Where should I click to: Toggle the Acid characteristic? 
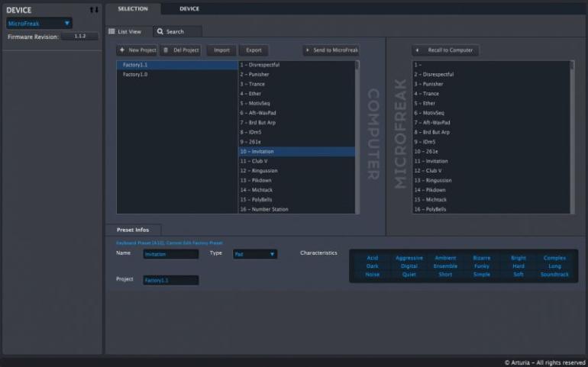click(x=373, y=258)
